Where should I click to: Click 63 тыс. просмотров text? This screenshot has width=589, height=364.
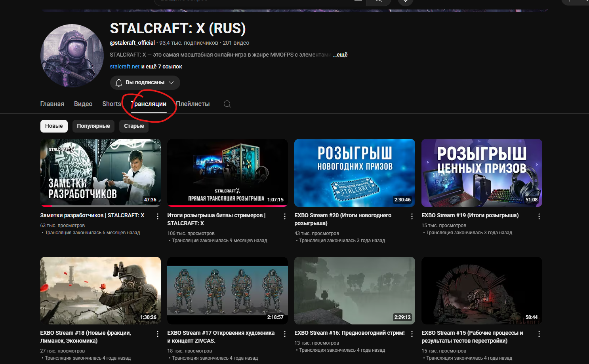click(x=63, y=226)
